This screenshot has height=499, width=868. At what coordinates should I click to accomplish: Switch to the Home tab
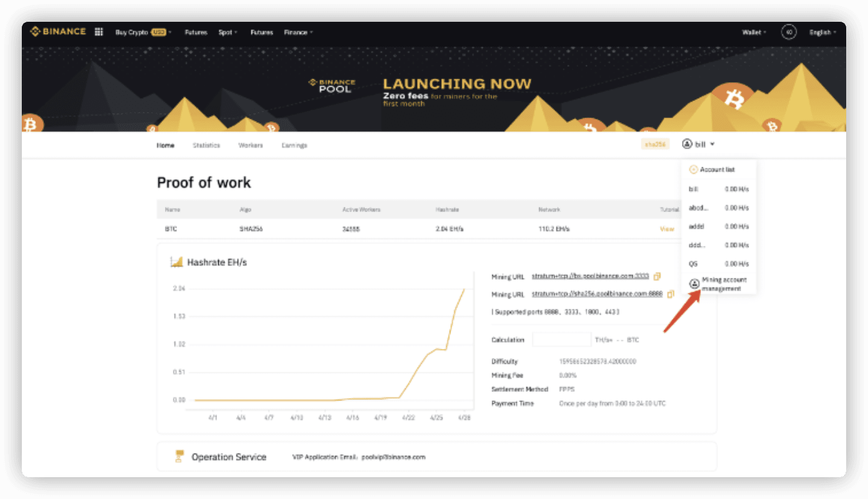coord(165,145)
